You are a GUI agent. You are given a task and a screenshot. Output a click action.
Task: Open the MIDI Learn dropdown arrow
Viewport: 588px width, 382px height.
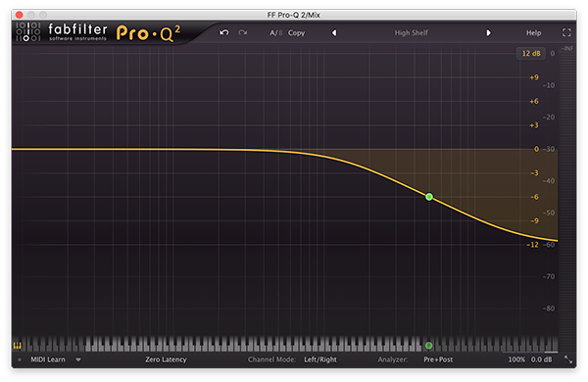(x=78, y=359)
